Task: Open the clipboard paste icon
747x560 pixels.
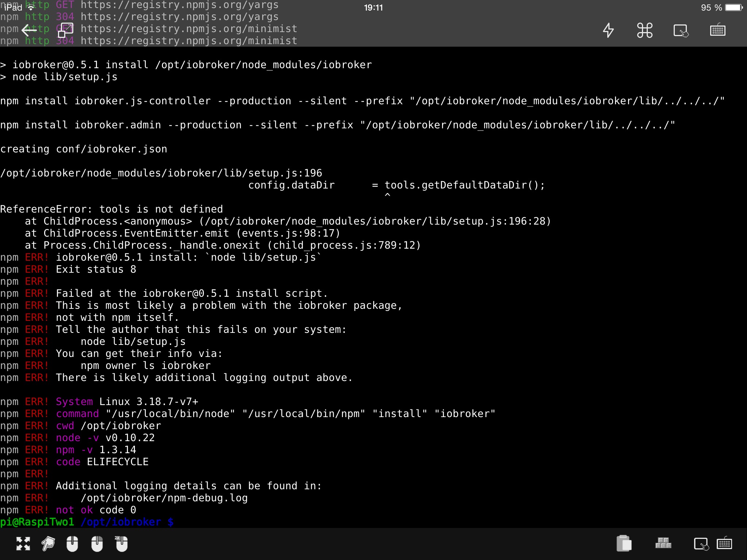Action: (624, 543)
